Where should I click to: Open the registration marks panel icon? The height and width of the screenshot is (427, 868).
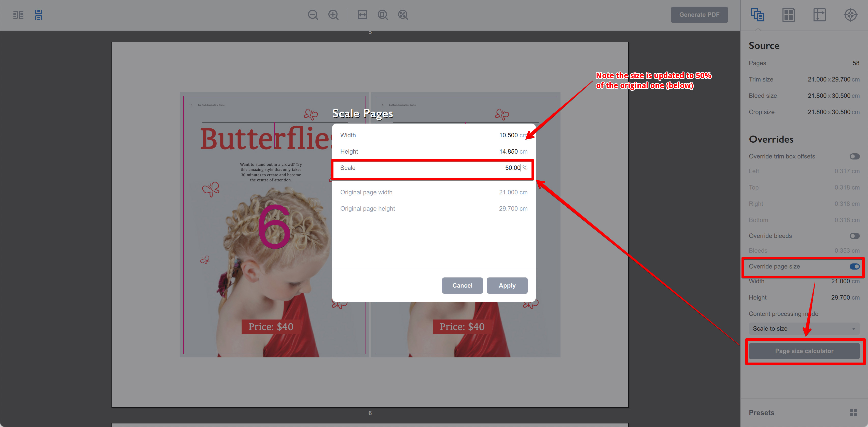coord(850,15)
